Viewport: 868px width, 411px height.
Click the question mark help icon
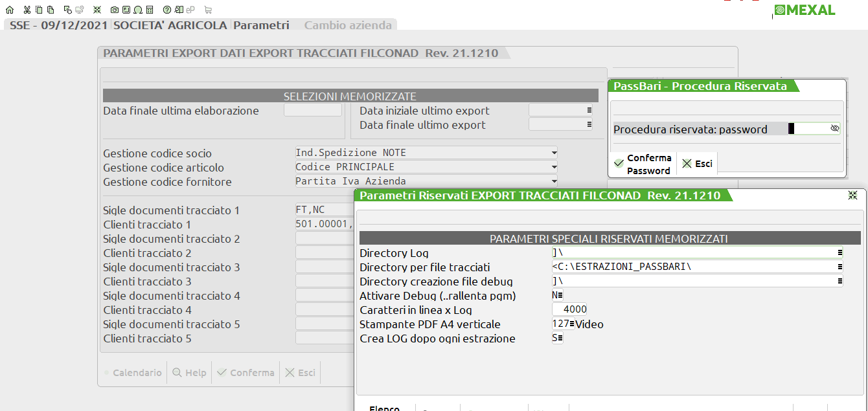[x=167, y=10]
